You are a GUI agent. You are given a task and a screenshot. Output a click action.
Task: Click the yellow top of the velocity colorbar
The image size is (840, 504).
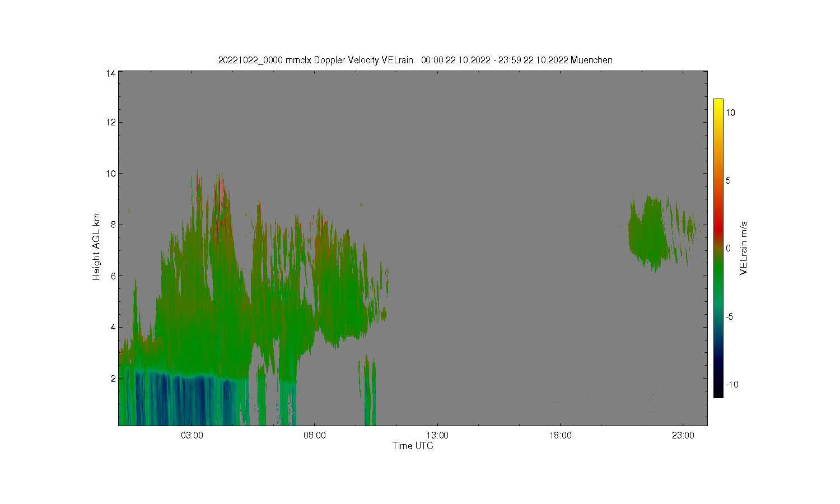(x=718, y=102)
